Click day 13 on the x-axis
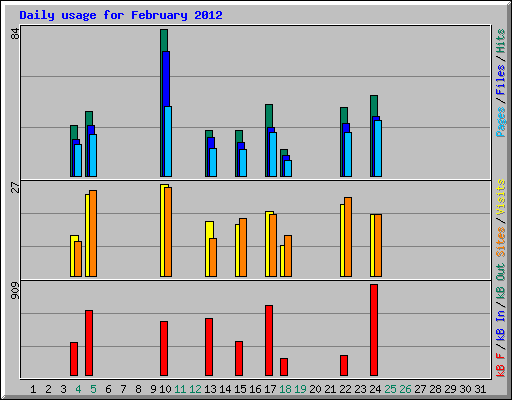 point(210,389)
